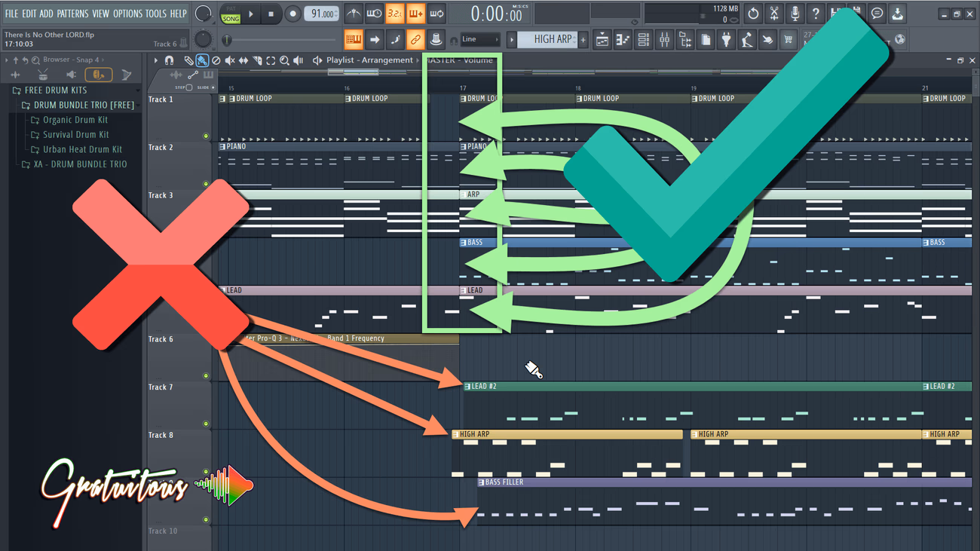The height and width of the screenshot is (551, 980).
Task: Toggle PAT/SONG playback mode
Action: (231, 14)
